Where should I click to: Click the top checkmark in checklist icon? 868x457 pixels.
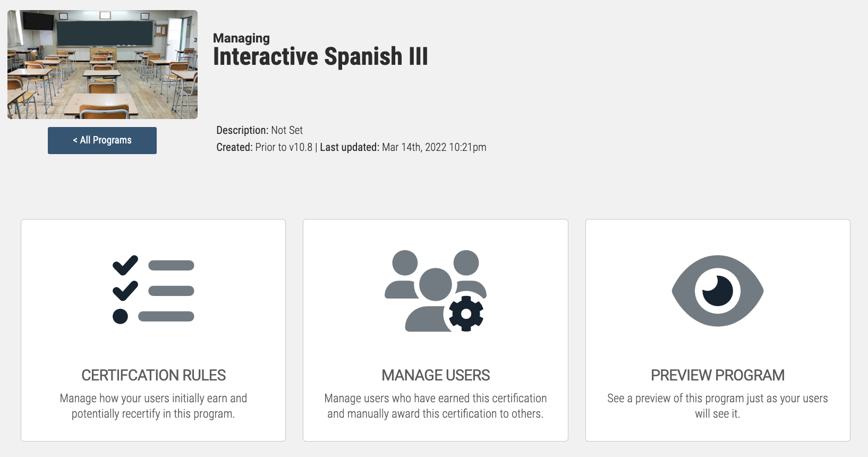tap(125, 265)
